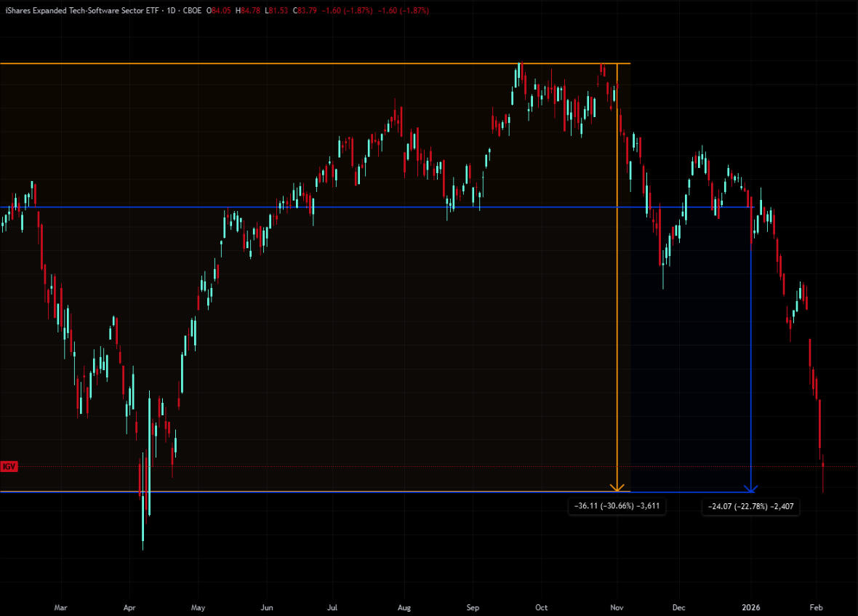Click the -24.07 (-22.78%) measurement label
The width and height of the screenshot is (858, 616).
pos(750,507)
